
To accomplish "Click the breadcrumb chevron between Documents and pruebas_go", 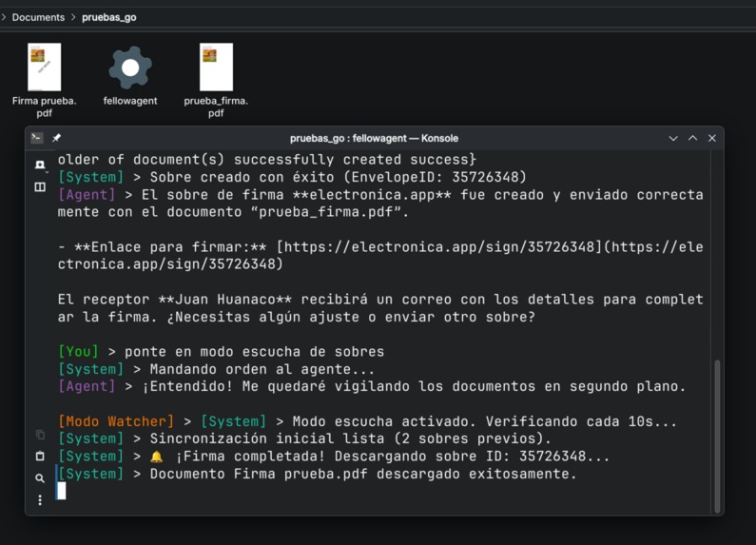I will click(73, 17).
